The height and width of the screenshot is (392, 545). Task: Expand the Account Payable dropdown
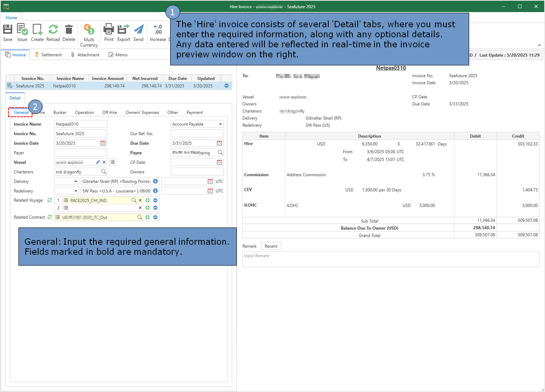[x=220, y=124]
